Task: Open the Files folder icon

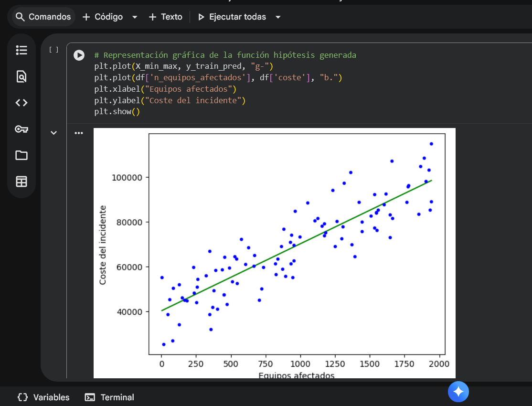Action: click(x=21, y=155)
